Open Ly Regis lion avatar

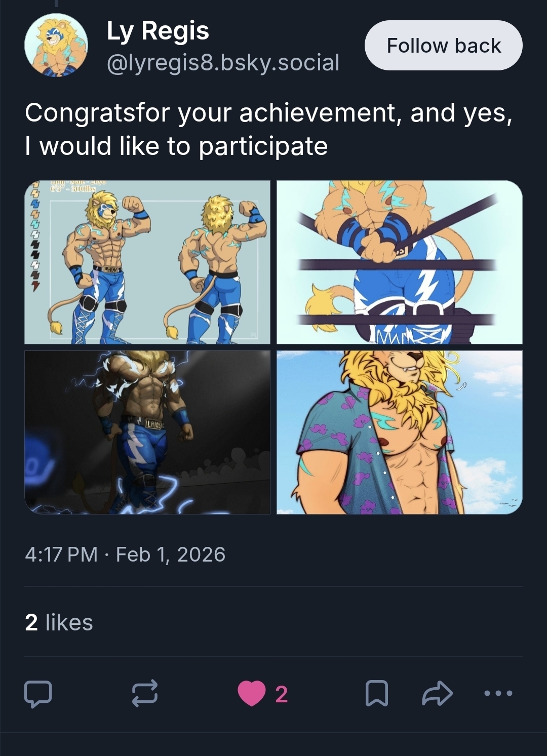[56, 46]
